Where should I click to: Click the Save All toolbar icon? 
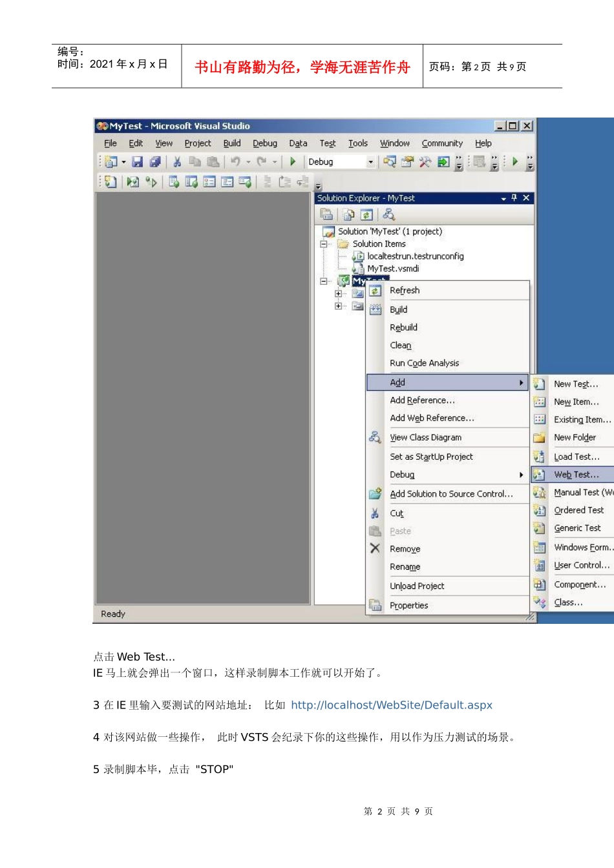[x=154, y=162]
